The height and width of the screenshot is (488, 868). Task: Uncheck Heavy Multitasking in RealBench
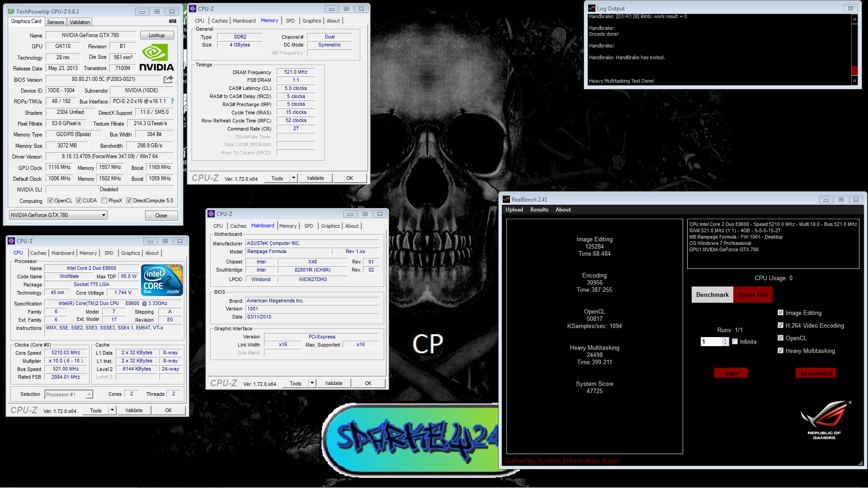(780, 351)
